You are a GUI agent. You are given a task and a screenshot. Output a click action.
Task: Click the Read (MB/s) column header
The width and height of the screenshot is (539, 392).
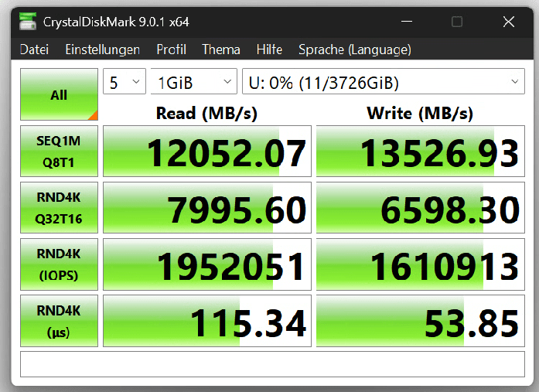click(x=206, y=113)
